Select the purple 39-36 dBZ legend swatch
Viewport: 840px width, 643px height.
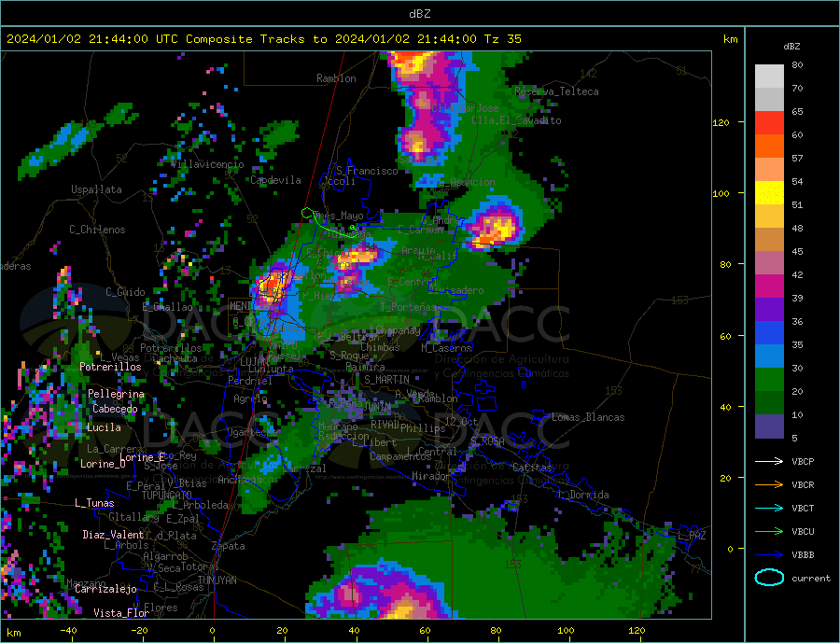[x=769, y=310]
